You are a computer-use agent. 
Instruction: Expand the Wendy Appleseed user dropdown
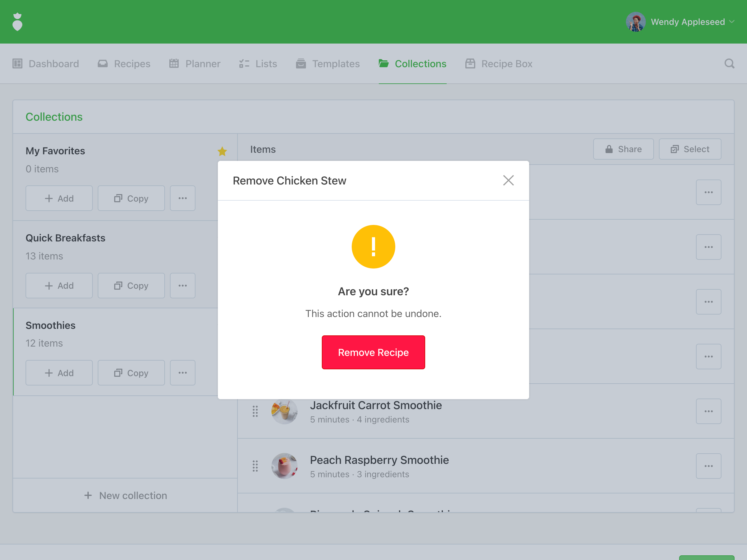coord(732,22)
